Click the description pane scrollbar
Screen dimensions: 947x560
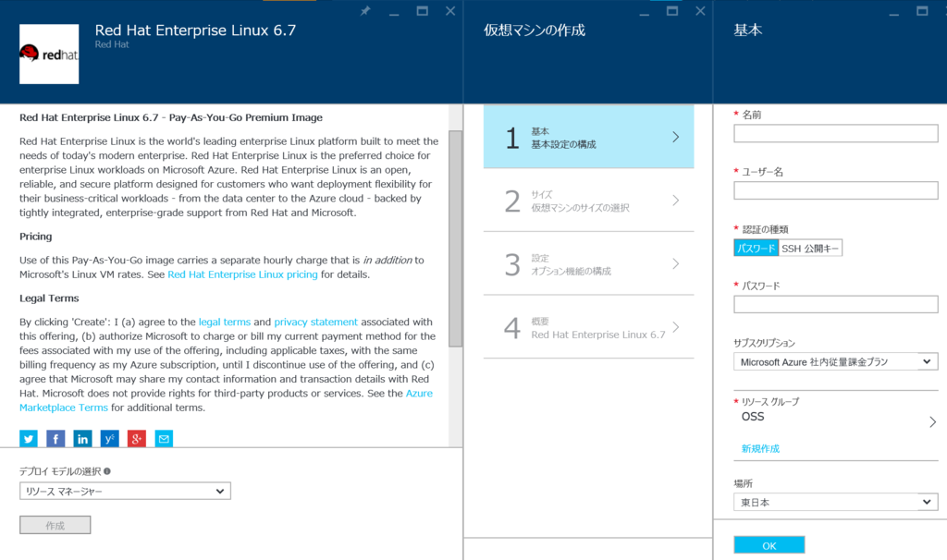click(x=455, y=238)
